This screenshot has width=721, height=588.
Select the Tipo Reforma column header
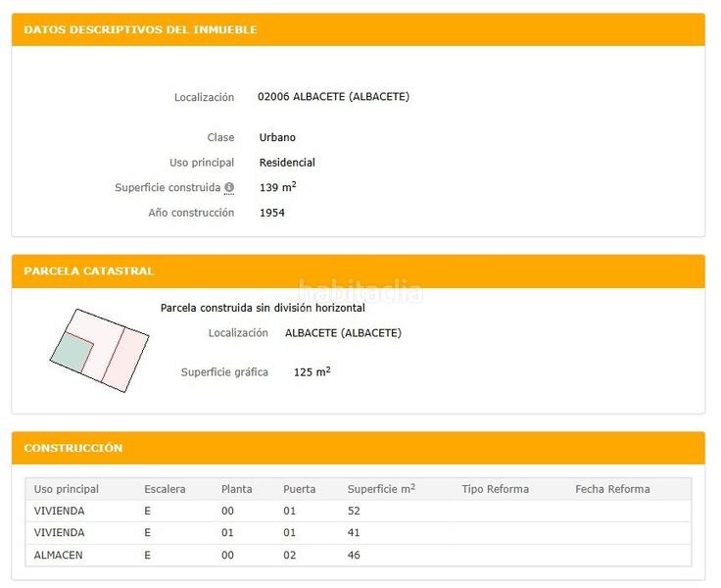point(495,489)
